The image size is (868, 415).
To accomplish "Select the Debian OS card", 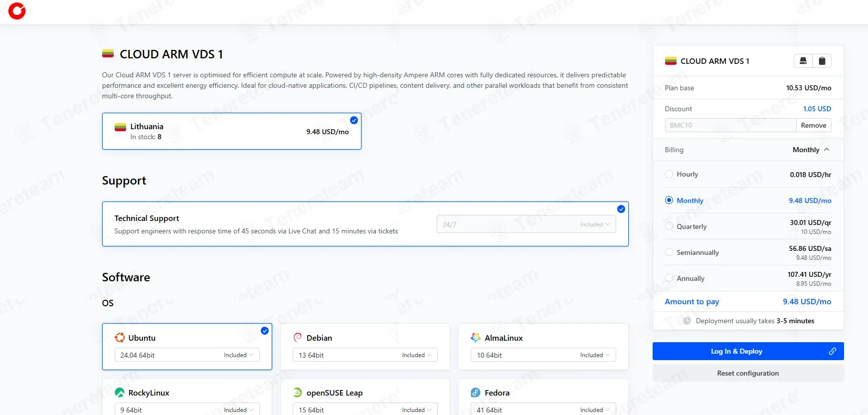I will 365,347.
